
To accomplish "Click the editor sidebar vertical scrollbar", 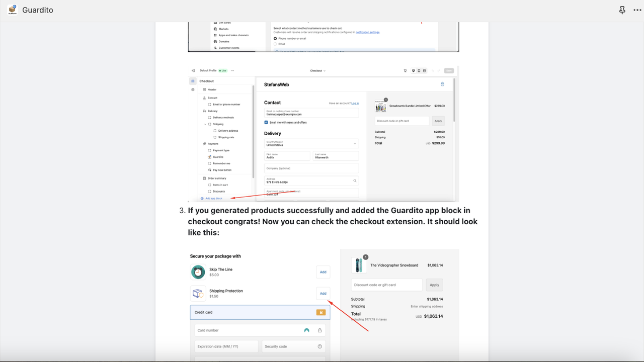I will coord(253,131).
